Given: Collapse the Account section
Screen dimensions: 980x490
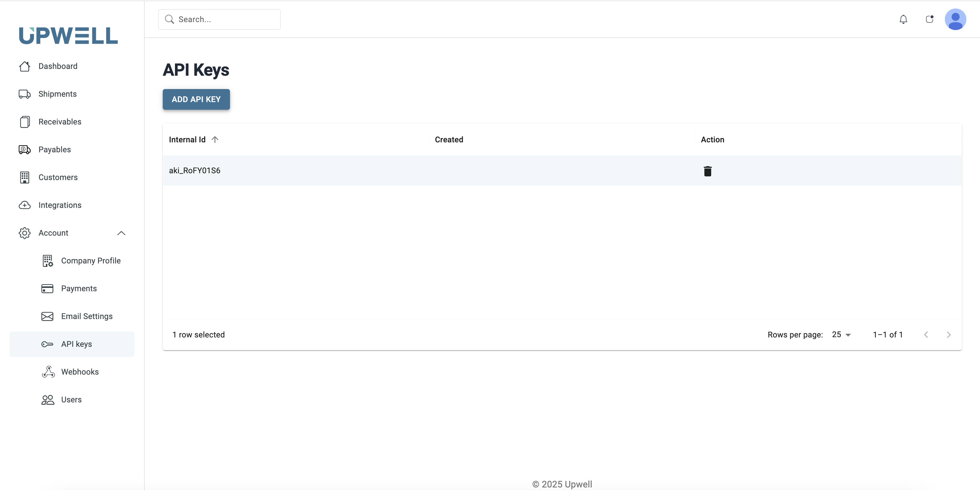Looking at the screenshot, I should point(121,233).
